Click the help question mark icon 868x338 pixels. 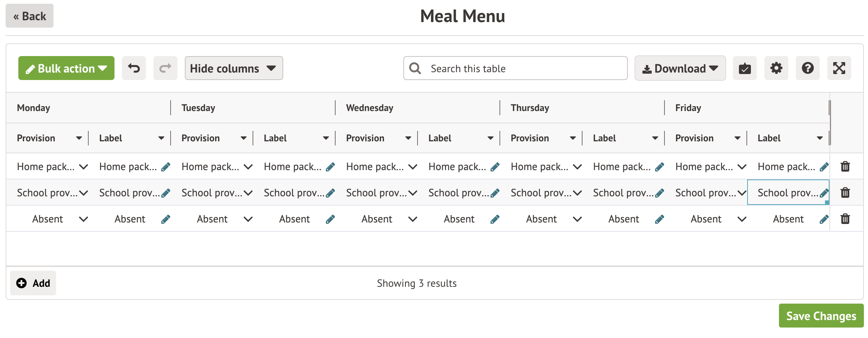807,68
